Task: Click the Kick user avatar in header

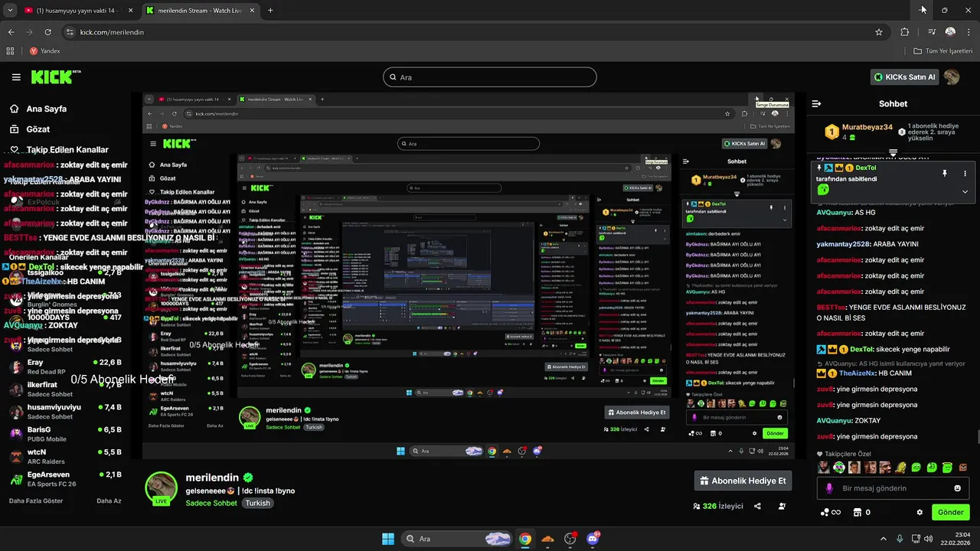Action: tap(952, 77)
